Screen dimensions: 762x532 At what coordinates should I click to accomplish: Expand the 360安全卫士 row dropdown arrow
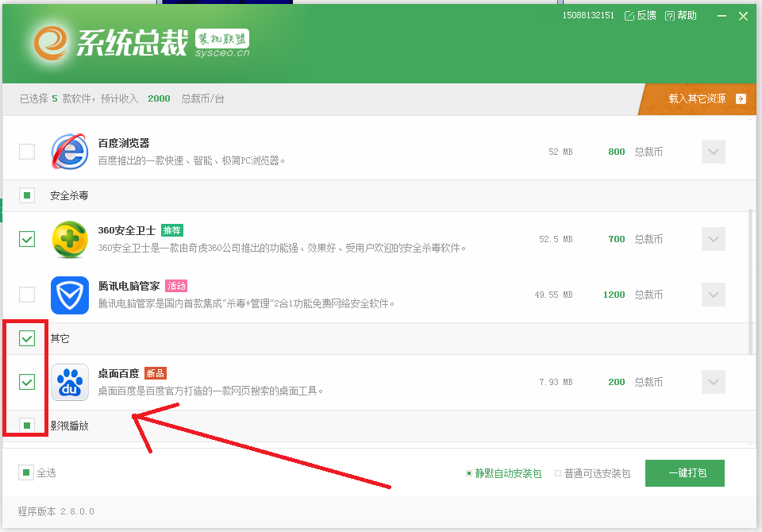(714, 239)
